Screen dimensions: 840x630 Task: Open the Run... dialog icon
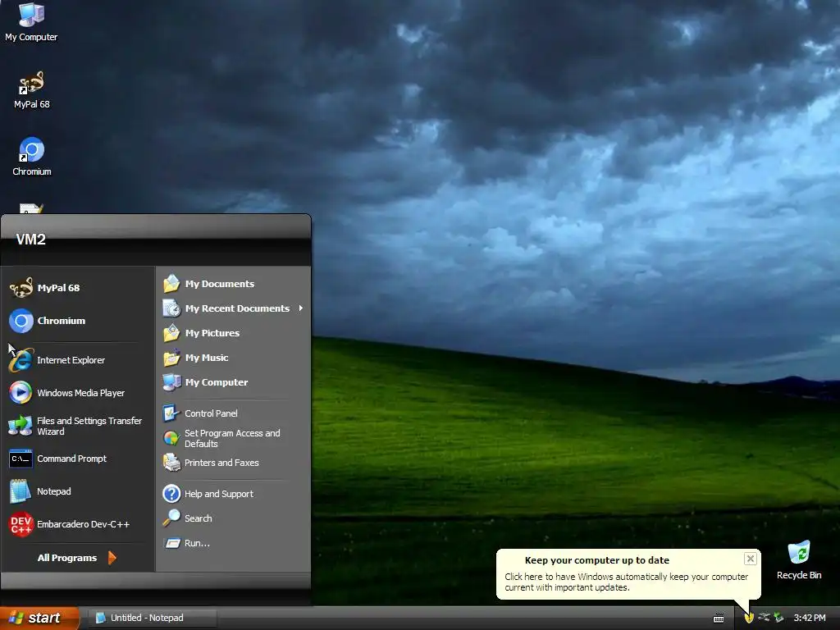[x=171, y=543]
